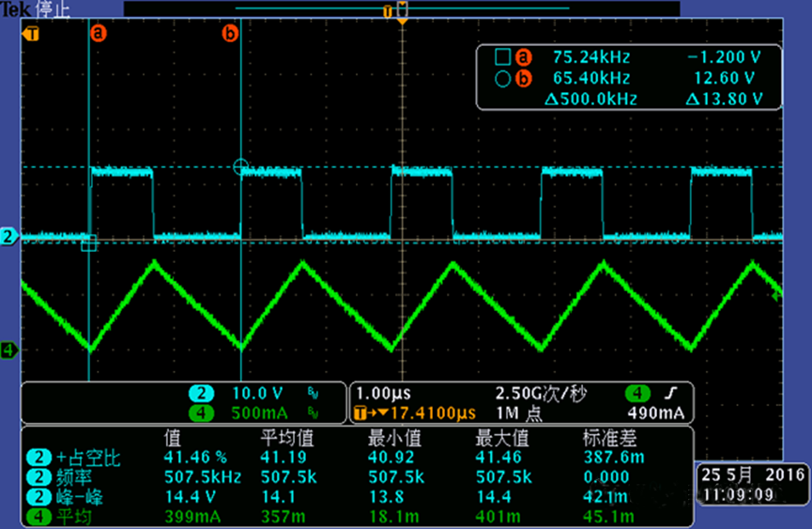
Task: Click the cursor a marker at top
Action: pyautogui.click(x=98, y=34)
